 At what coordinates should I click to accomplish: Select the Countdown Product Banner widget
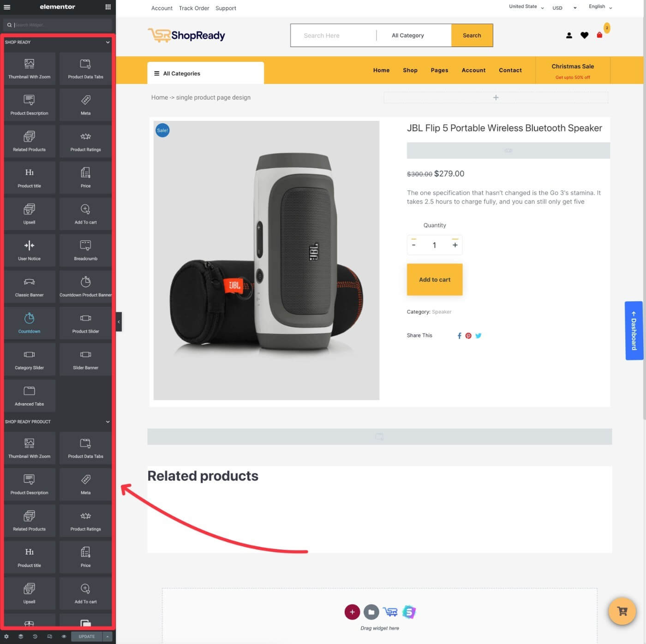tap(86, 286)
